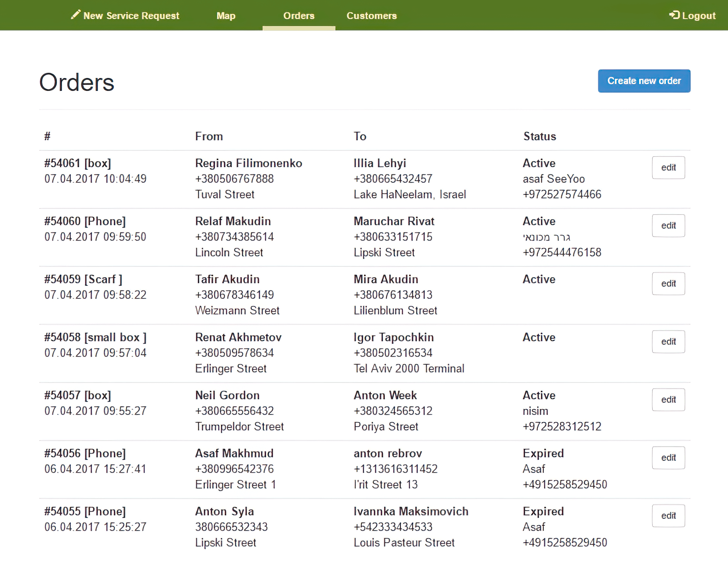Select sender name Regina Filimonenko

coord(248,163)
